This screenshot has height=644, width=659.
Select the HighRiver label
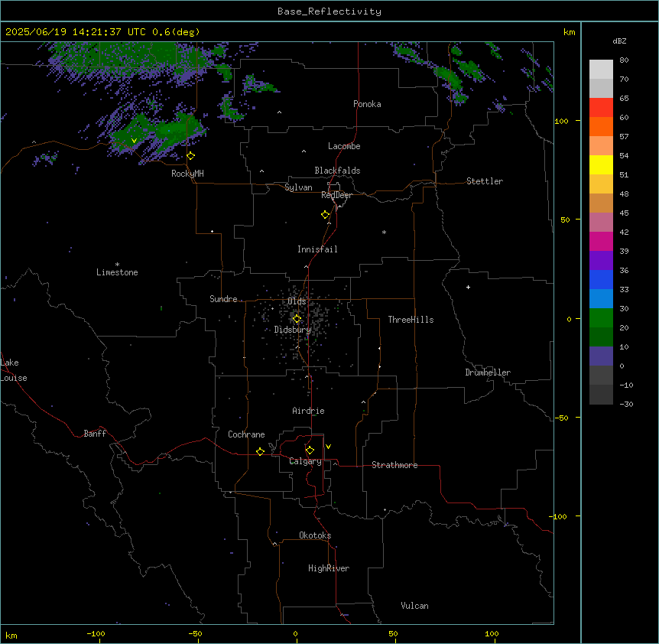coord(329,568)
